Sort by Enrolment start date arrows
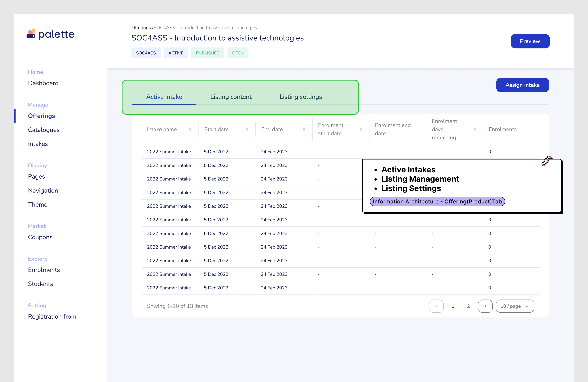This screenshot has height=382, width=588. pos(361,130)
